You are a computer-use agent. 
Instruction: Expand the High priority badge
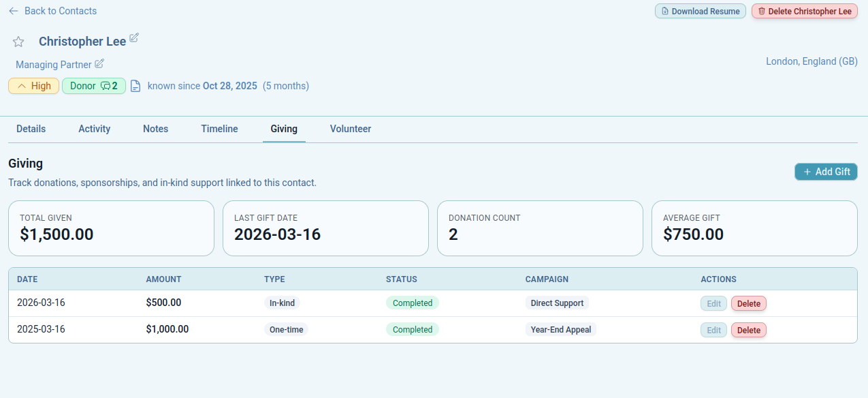[x=33, y=86]
